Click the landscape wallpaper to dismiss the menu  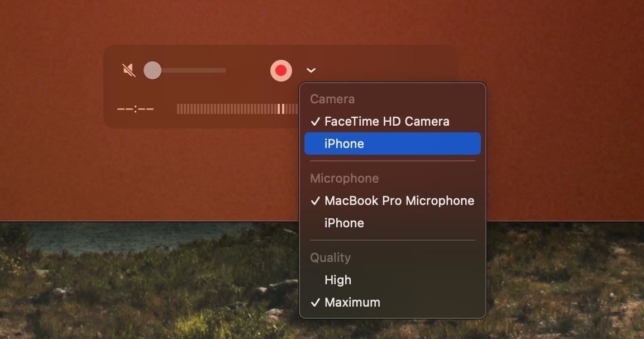140,279
